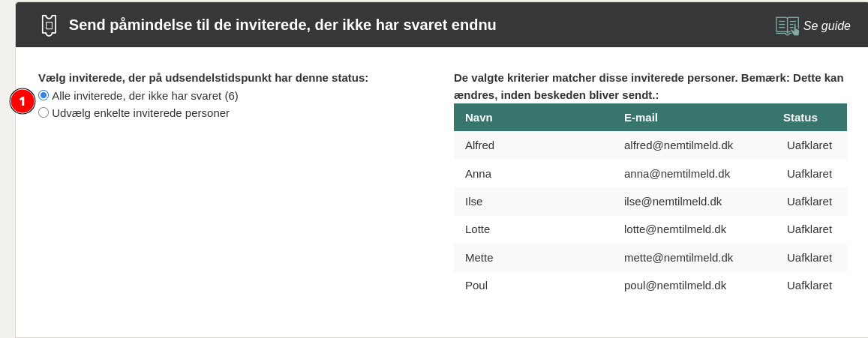The width and height of the screenshot is (868, 338).
Task: Select the Alfred row name
Action: 479,145
